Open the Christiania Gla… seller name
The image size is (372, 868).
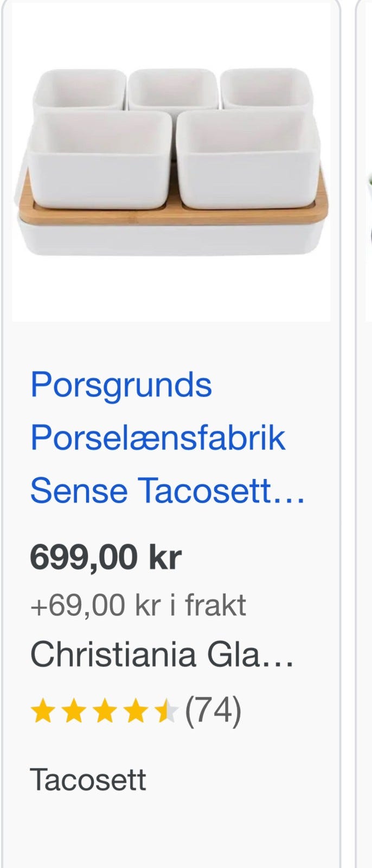coord(162,654)
